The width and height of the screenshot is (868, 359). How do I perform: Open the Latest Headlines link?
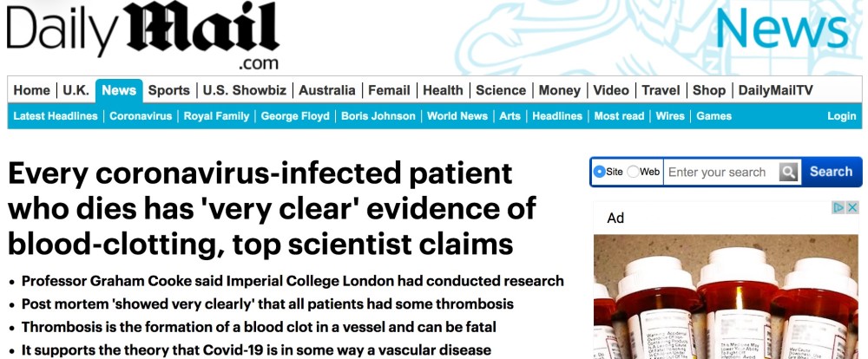pos(56,116)
